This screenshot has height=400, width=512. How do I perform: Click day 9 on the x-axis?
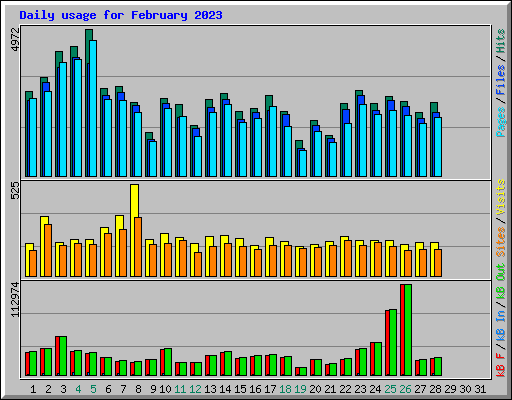pos(153,389)
